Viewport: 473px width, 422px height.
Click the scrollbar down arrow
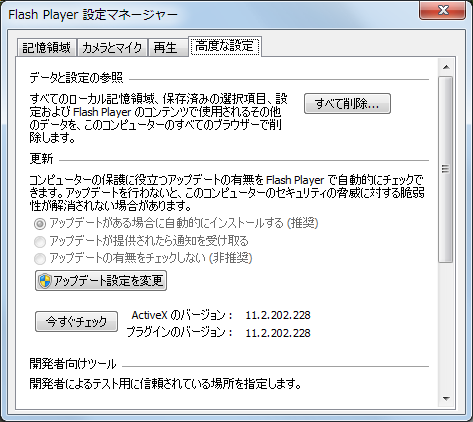click(x=446, y=398)
